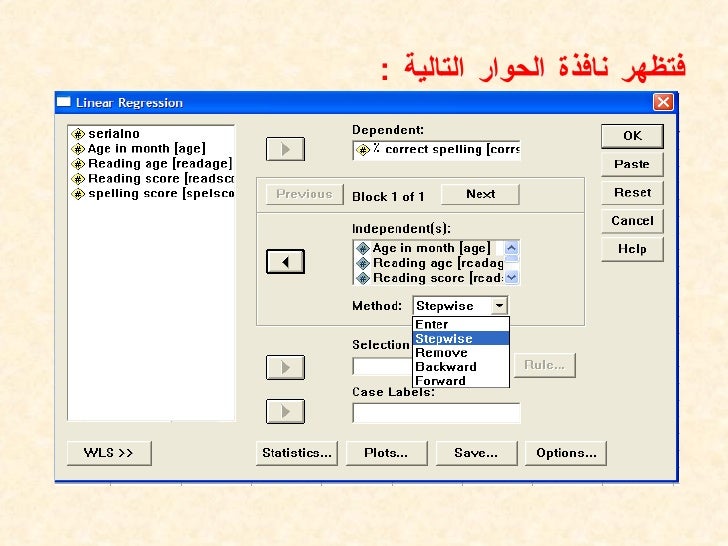Viewport: 728px width, 546px height.
Task: Open the Save... dialog
Action: pyautogui.click(x=476, y=453)
